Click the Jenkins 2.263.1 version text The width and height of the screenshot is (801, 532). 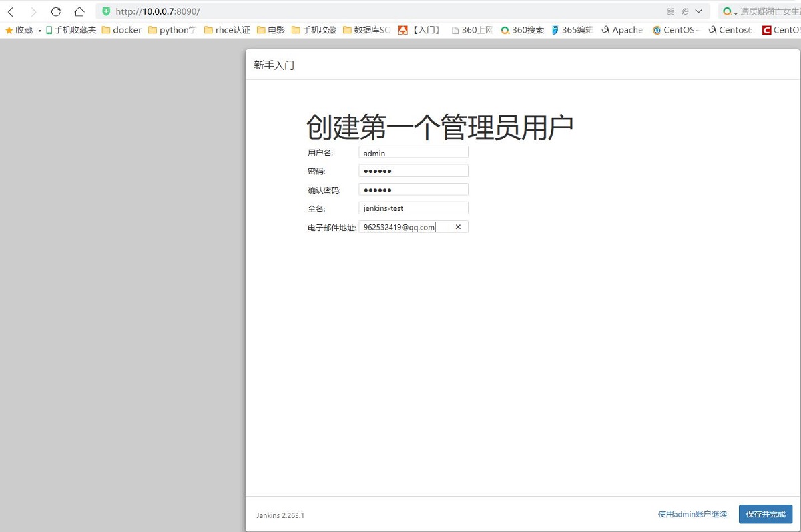pyautogui.click(x=280, y=515)
